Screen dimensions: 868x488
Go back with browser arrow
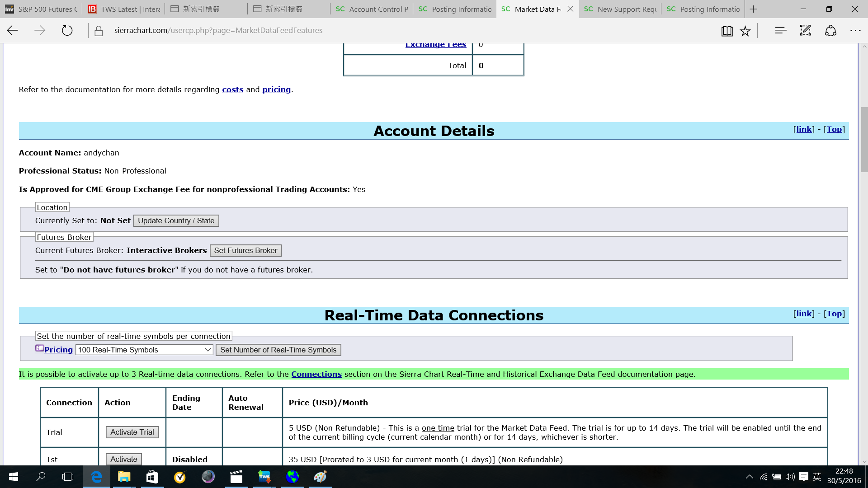[13, 31]
